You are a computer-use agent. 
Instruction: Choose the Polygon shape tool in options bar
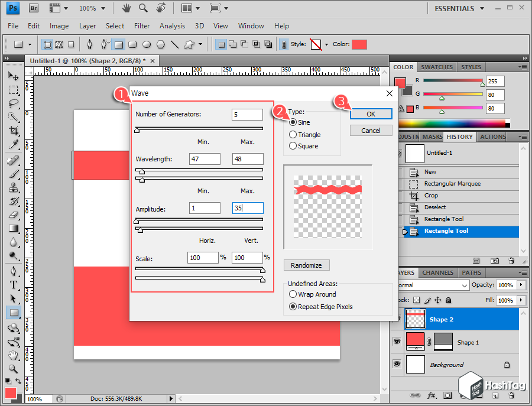tap(160, 44)
